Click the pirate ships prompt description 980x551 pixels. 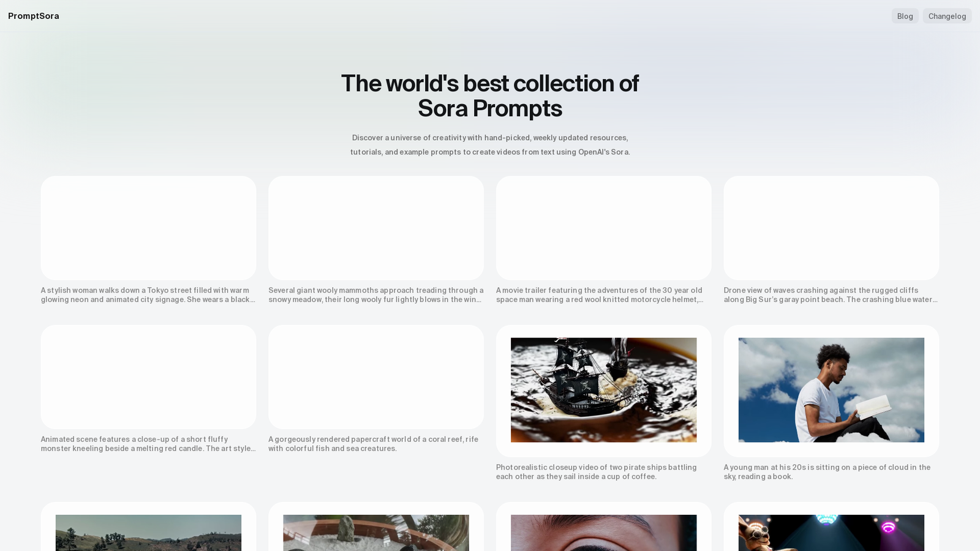click(597, 472)
